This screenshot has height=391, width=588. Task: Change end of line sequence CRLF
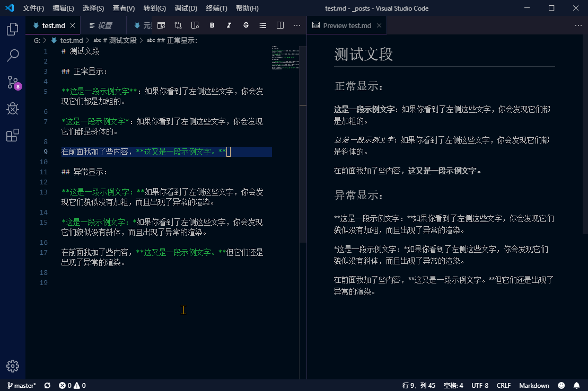(x=504, y=385)
